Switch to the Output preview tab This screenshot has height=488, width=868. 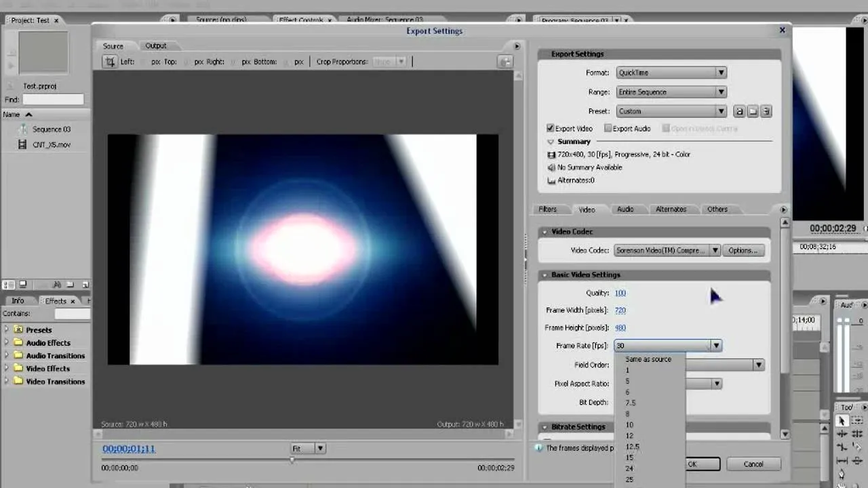[x=155, y=46]
